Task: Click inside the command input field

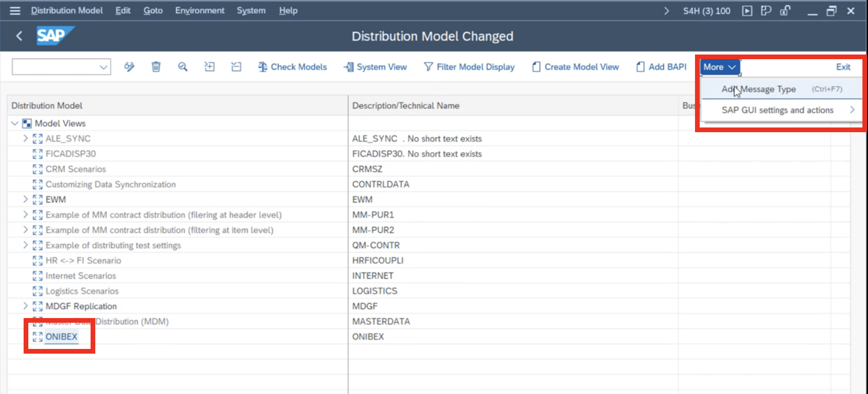Action: [56, 67]
